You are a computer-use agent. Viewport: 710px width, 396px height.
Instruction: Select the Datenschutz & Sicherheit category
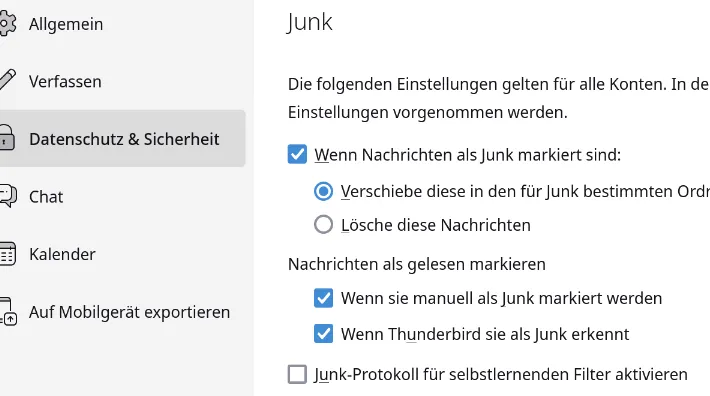122,138
